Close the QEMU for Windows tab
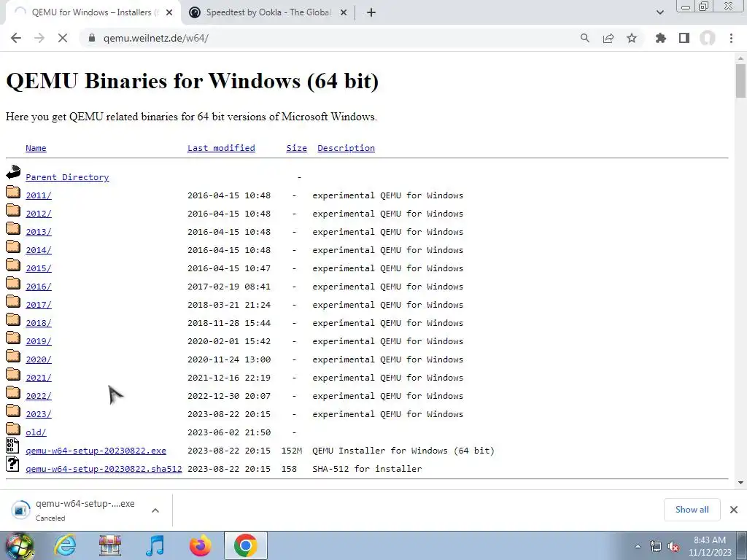Image resolution: width=747 pixels, height=560 pixels. tap(169, 13)
